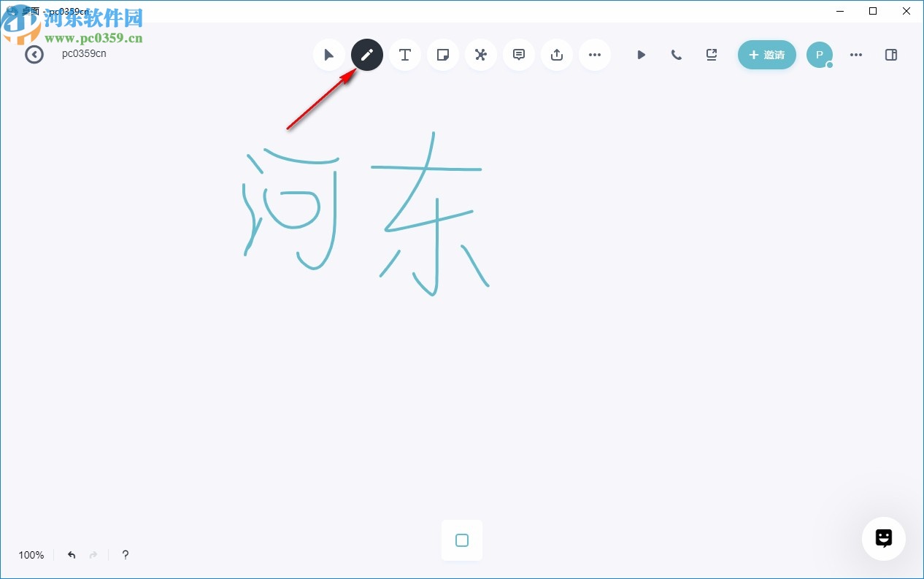Select the Pen drawing tool

click(x=367, y=54)
